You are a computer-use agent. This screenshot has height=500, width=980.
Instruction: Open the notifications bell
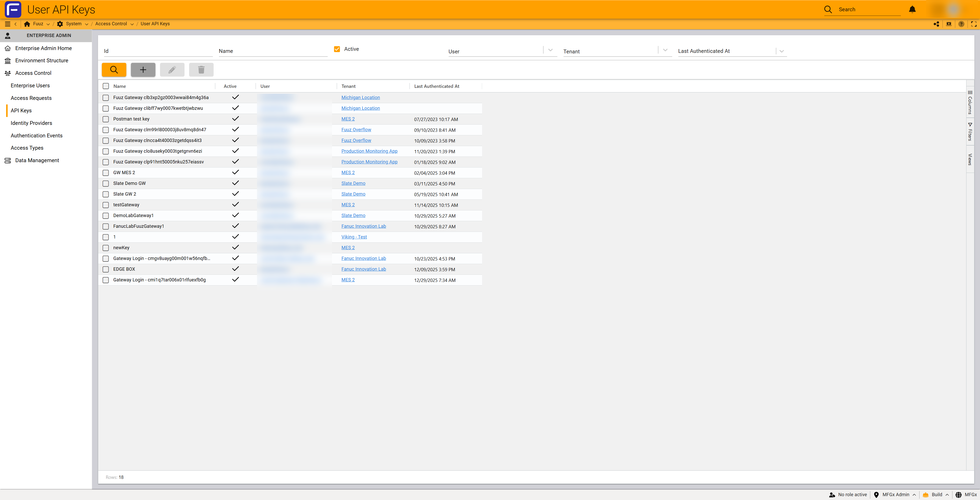[x=912, y=9]
